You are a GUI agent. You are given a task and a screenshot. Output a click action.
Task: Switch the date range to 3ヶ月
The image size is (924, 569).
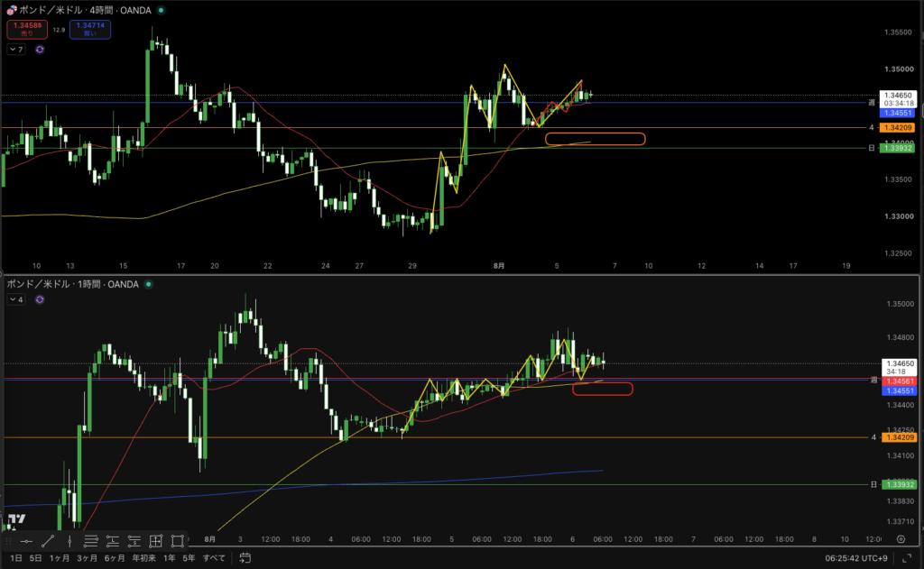(x=87, y=558)
